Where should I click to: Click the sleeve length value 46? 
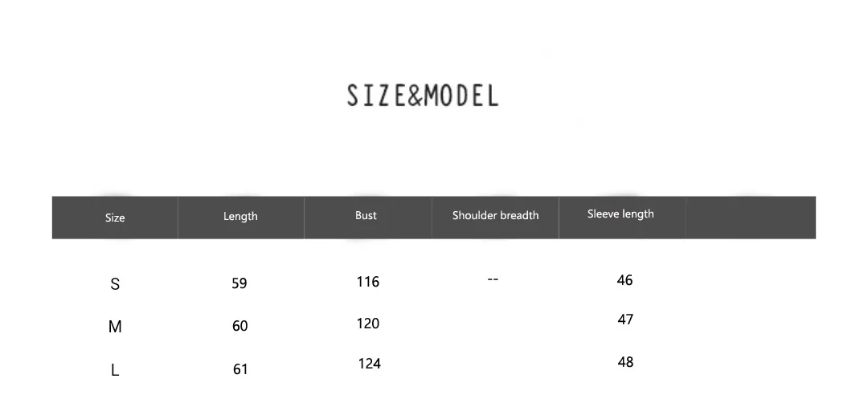tap(624, 280)
